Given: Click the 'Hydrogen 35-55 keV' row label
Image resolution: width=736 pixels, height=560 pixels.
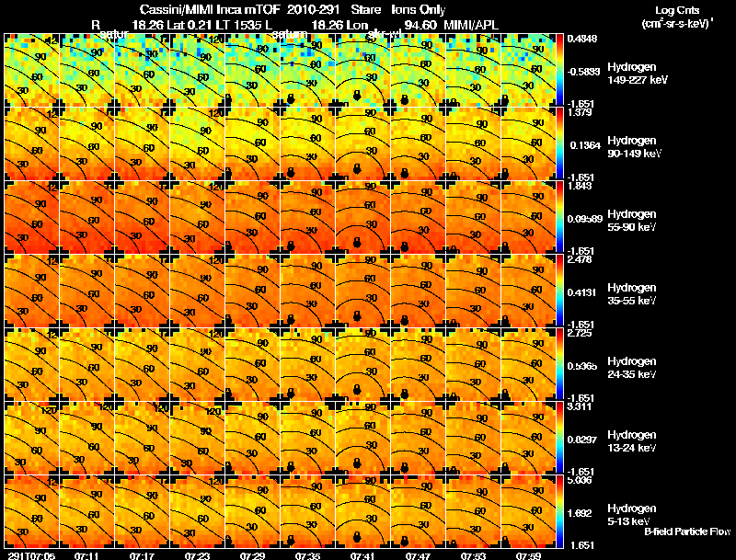Looking at the screenshot, I should click(632, 294).
